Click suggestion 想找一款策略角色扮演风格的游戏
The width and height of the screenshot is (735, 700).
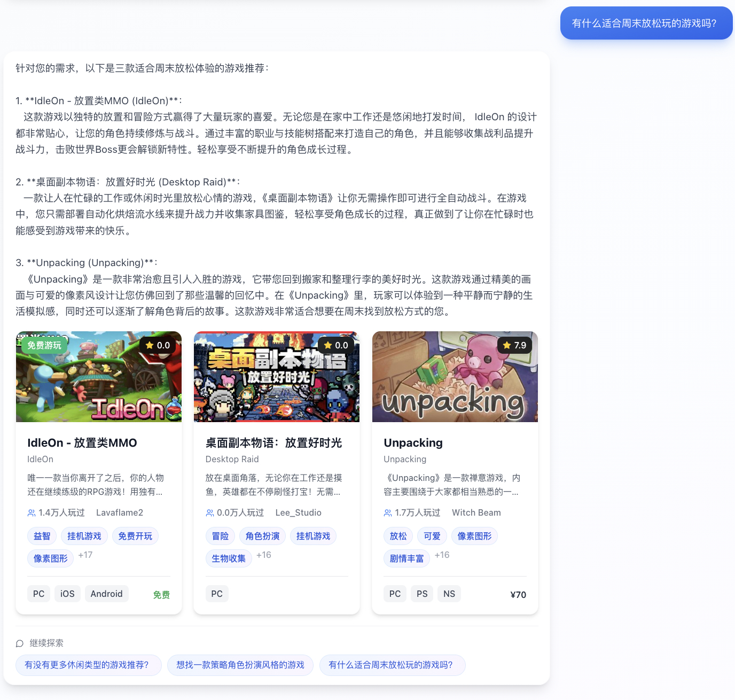(240, 665)
